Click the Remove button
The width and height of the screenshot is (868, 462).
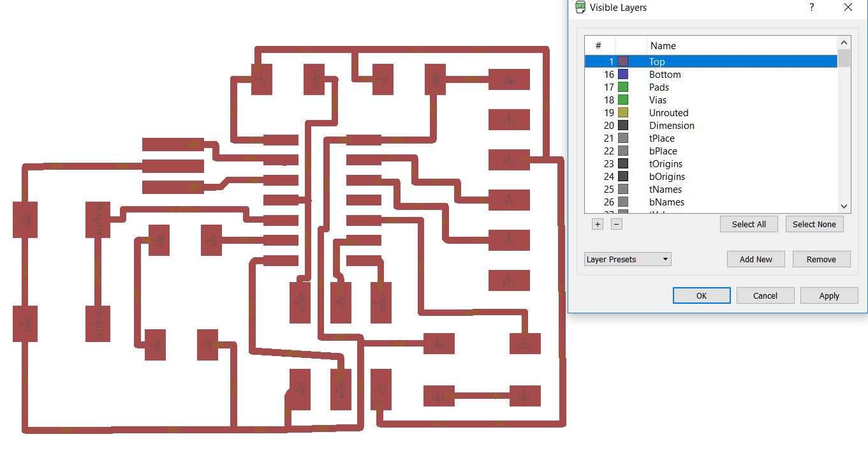(x=821, y=259)
